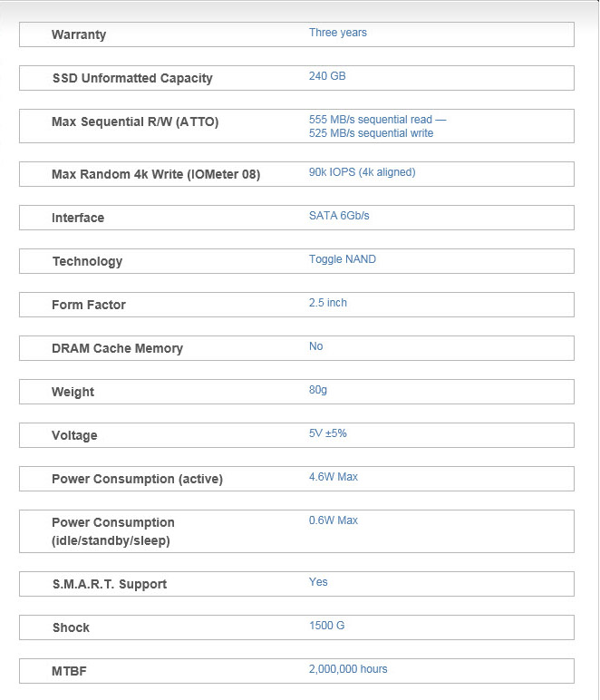Click the Max Sequential R/W (ATTO) label
This screenshot has height=700, width=600.
point(135,122)
